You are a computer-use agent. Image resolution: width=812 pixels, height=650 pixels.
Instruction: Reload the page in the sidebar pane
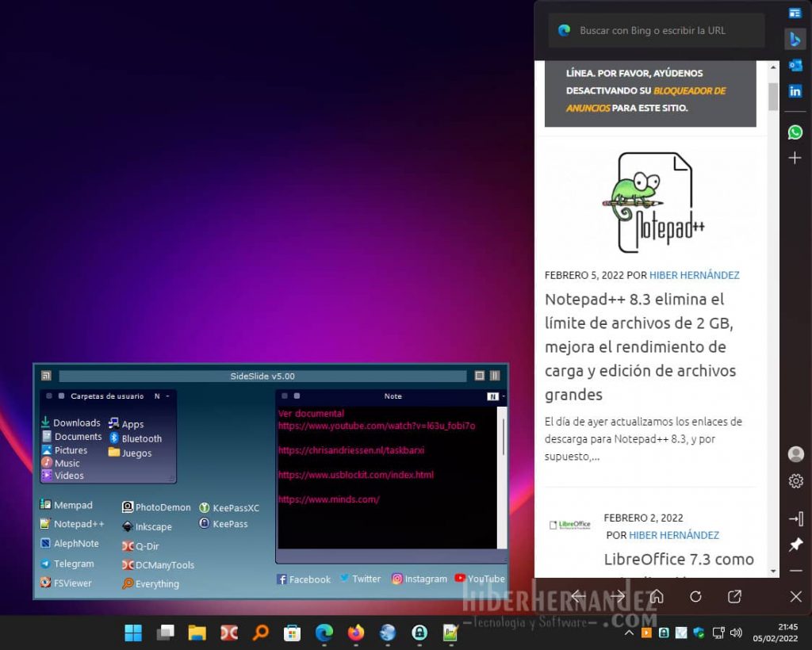695,597
